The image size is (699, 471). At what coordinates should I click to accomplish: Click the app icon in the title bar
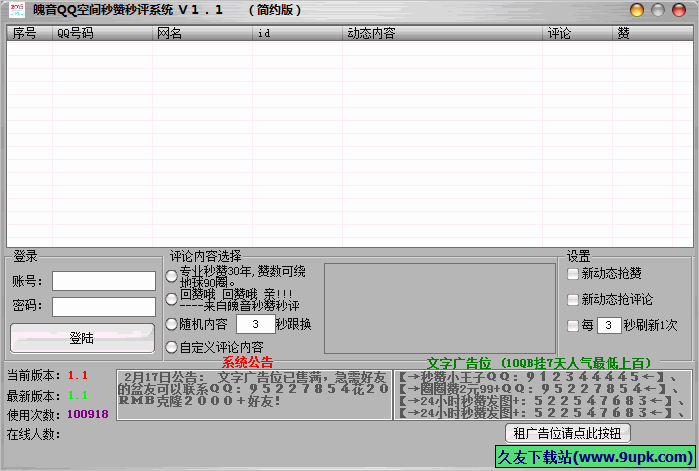tap(16, 10)
